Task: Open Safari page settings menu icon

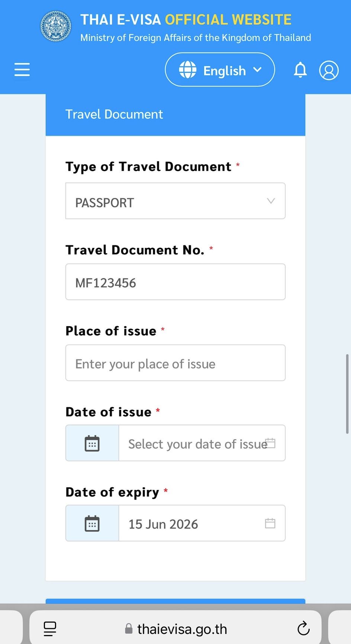Action: 50,629
